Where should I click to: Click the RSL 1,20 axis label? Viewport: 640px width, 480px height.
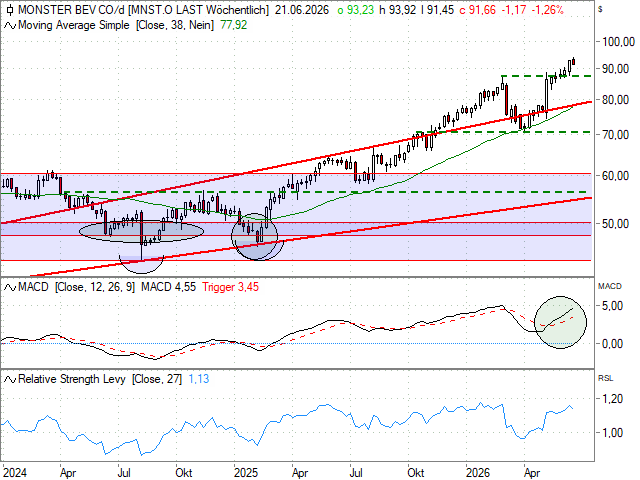click(x=612, y=399)
